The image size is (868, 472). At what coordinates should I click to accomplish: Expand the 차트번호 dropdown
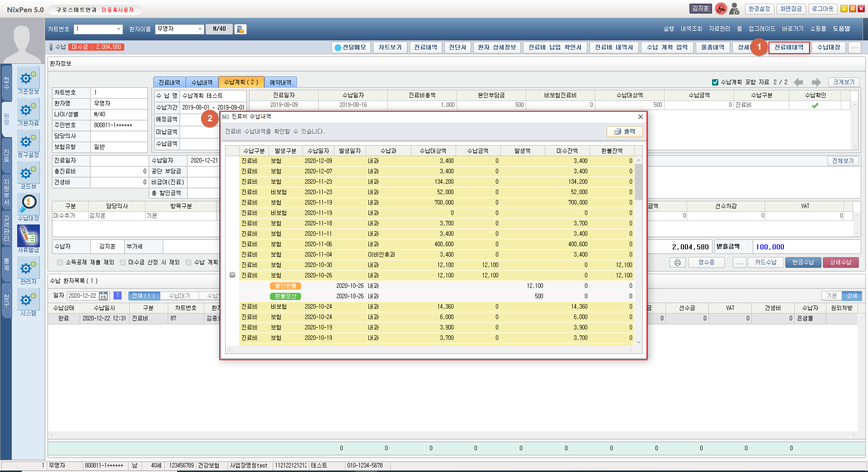coord(119,29)
